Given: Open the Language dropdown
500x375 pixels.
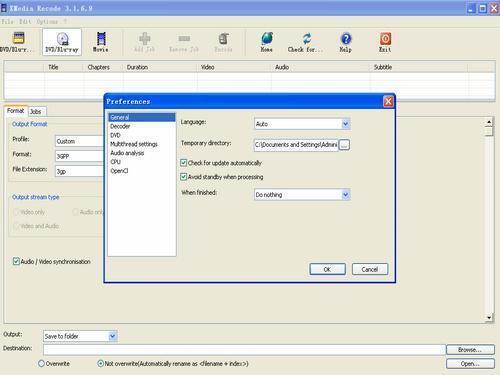Looking at the screenshot, I should click(302, 124).
